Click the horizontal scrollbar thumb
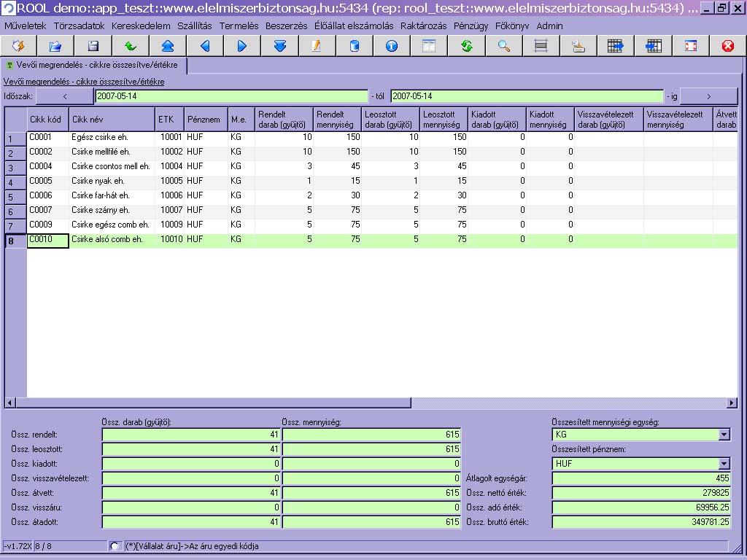The width and height of the screenshot is (747, 560). tap(213, 402)
